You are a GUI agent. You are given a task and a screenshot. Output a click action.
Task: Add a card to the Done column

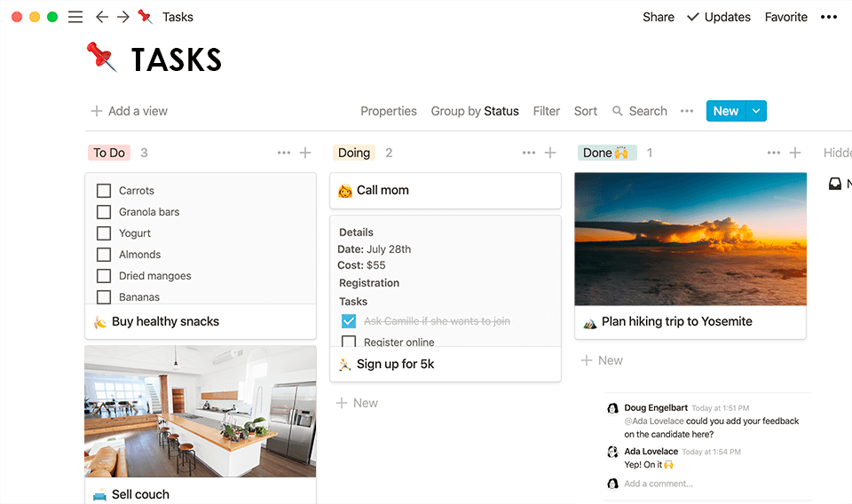coord(795,153)
